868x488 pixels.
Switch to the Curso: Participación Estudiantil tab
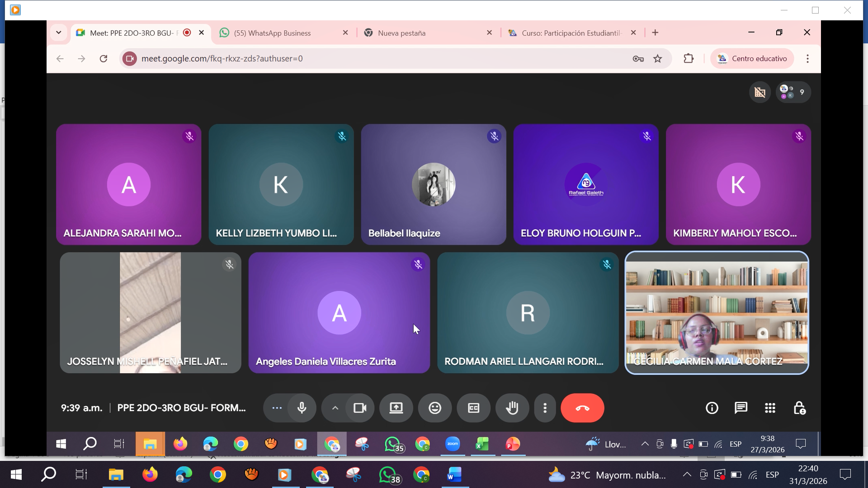pos(571,33)
